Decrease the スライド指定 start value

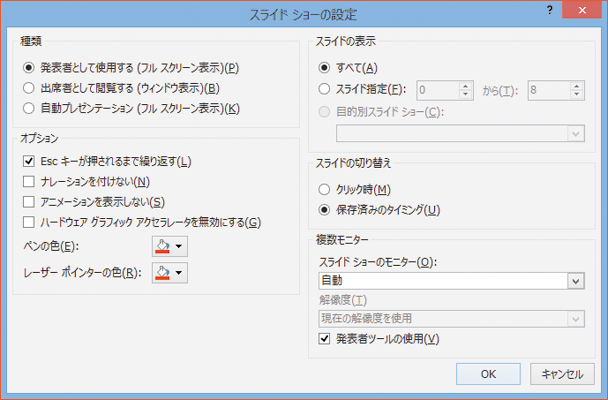[x=466, y=95]
